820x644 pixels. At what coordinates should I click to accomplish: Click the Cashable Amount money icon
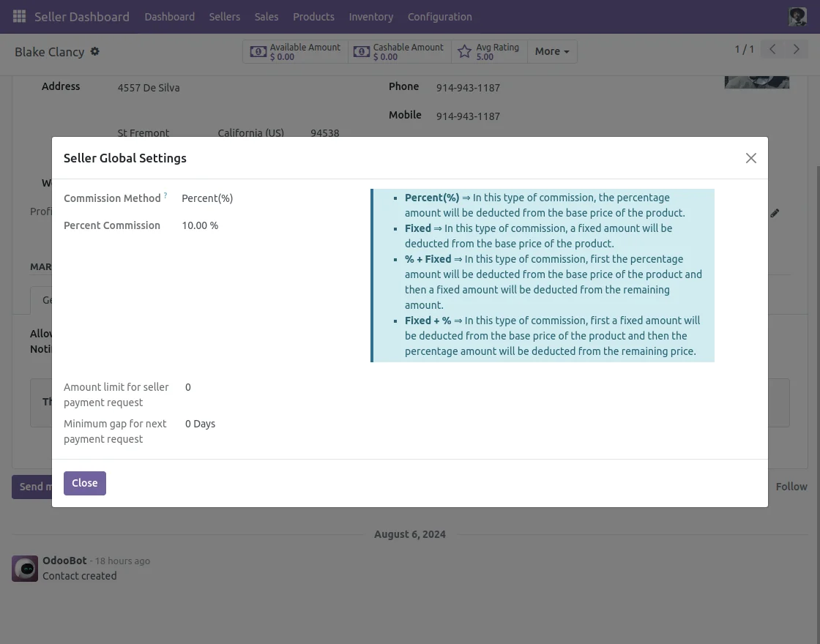pos(361,52)
